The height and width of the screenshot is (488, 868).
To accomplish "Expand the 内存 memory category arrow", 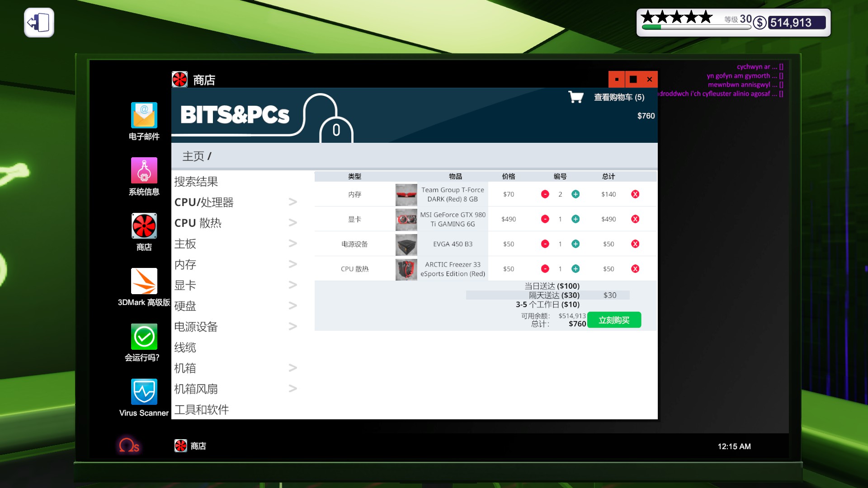I will 292,264.
